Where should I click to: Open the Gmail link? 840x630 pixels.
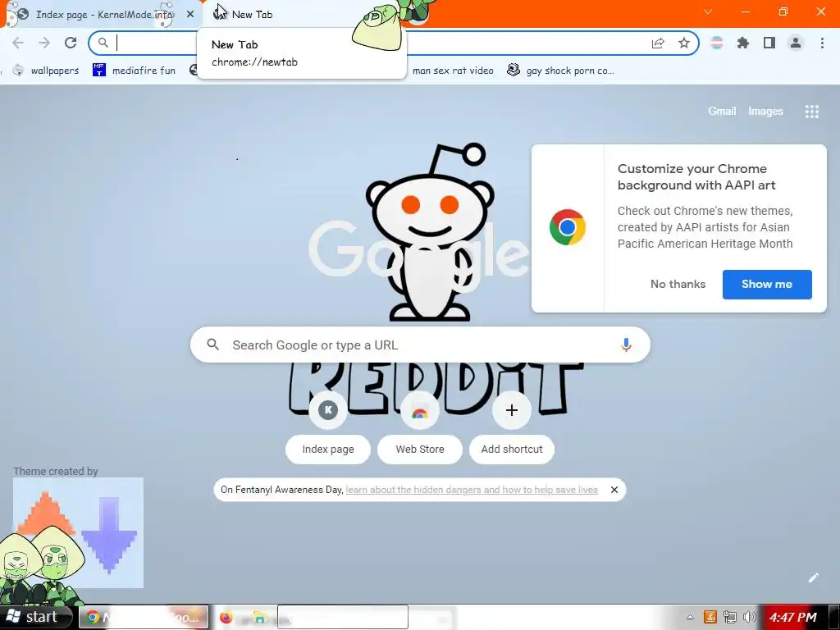click(722, 111)
